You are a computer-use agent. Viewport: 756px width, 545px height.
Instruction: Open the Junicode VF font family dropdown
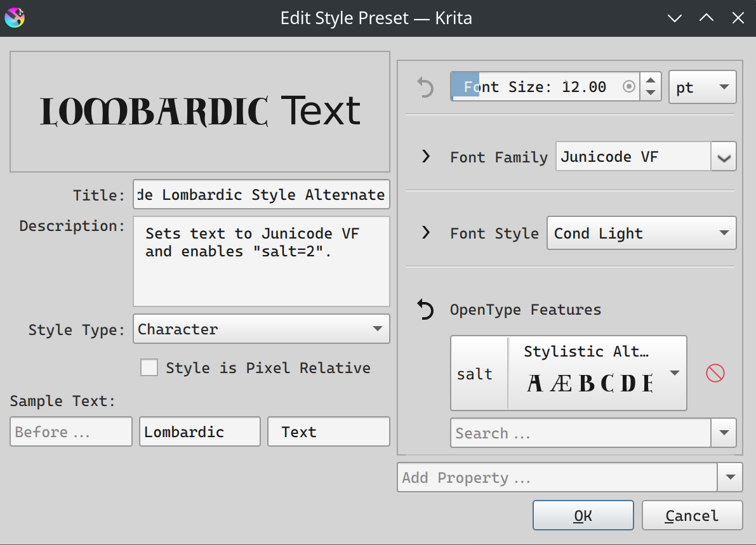[x=724, y=157]
